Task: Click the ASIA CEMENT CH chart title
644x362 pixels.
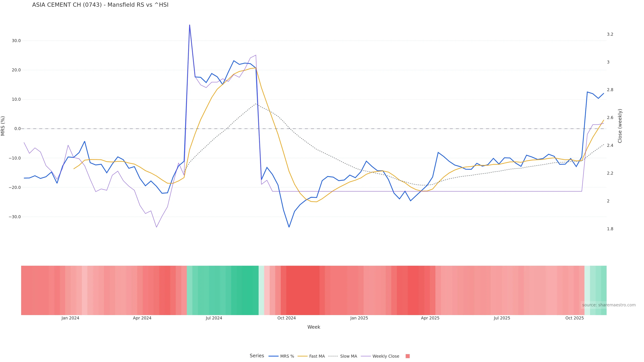Action: point(100,5)
